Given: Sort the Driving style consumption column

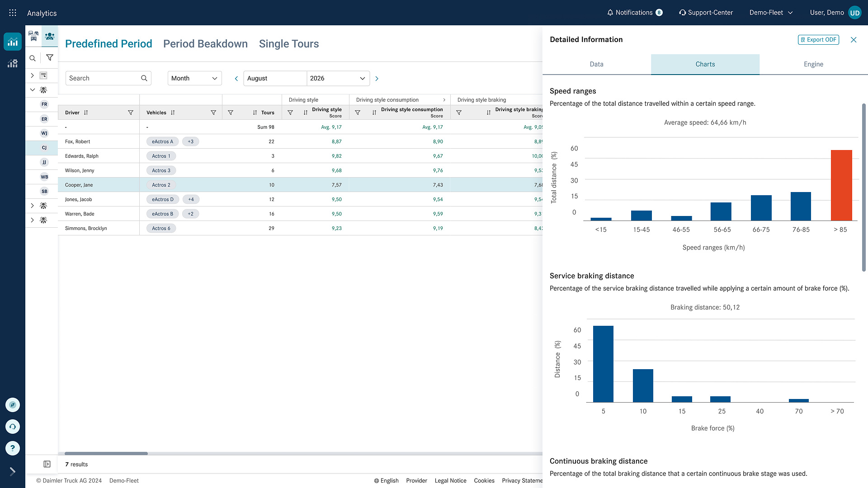Looking at the screenshot, I should [374, 113].
